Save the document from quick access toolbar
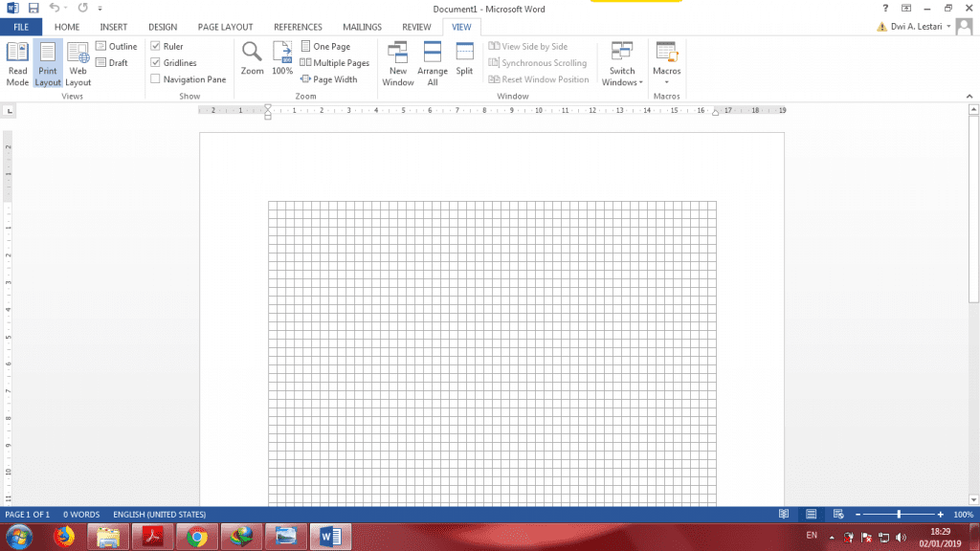 (x=33, y=8)
